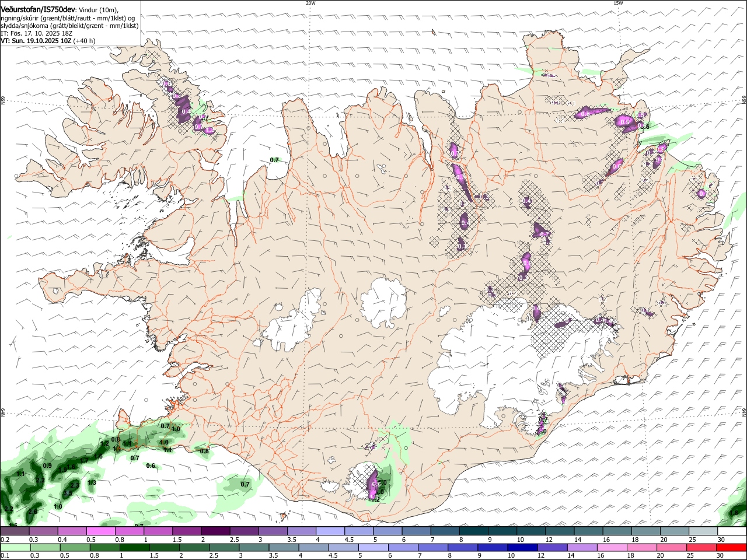
Task: Click the darkest green legend swatch between 1 and 1.5
Action: 134,547
